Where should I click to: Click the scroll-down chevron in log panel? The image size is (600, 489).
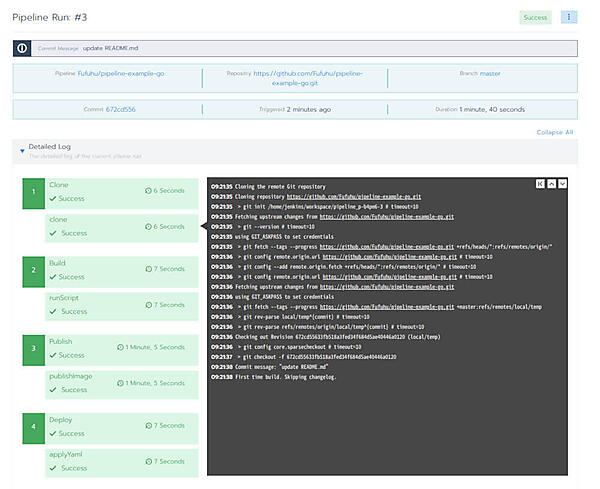point(563,184)
